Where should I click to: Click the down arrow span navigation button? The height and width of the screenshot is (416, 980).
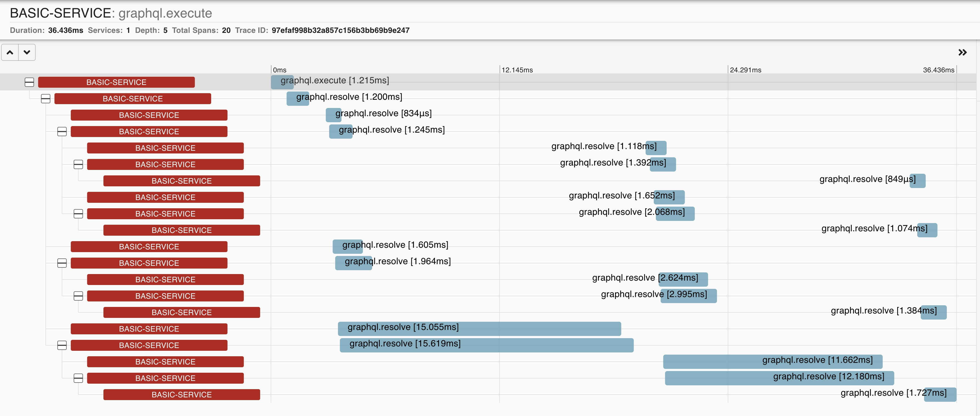(27, 52)
